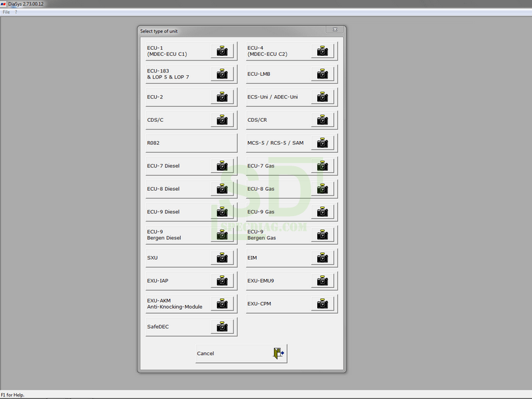This screenshot has height=399, width=532.
Task: Click the camera icon for SafeDEC
Action: click(222, 327)
